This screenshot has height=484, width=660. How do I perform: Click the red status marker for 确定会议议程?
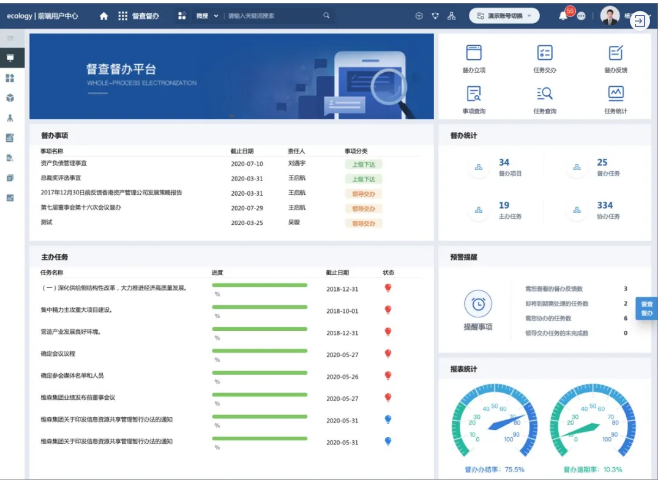tap(388, 353)
